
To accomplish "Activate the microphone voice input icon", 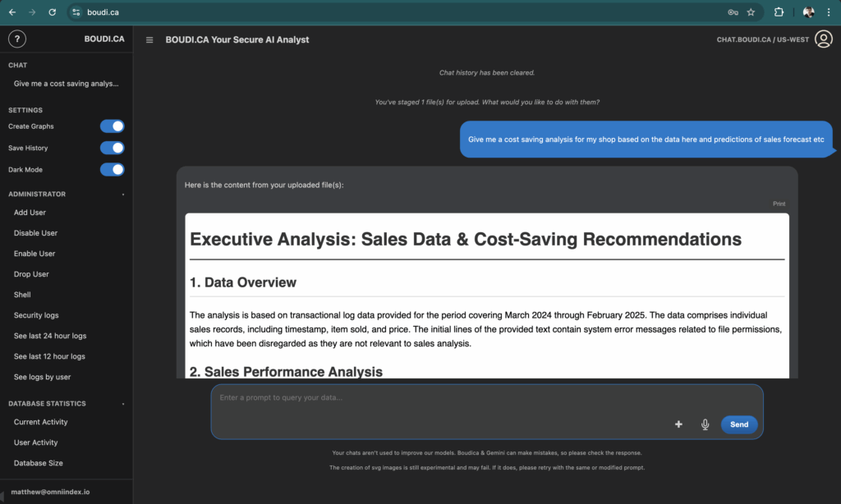I will point(705,424).
